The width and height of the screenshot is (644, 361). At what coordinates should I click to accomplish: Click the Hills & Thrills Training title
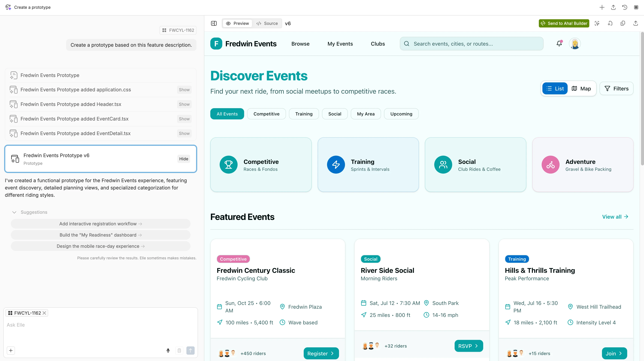click(540, 270)
